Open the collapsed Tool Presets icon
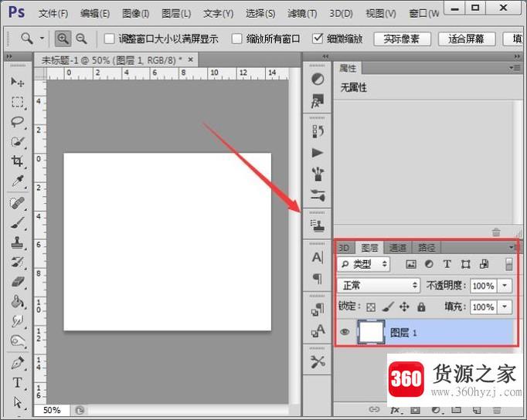527x420 pixels. (x=318, y=361)
